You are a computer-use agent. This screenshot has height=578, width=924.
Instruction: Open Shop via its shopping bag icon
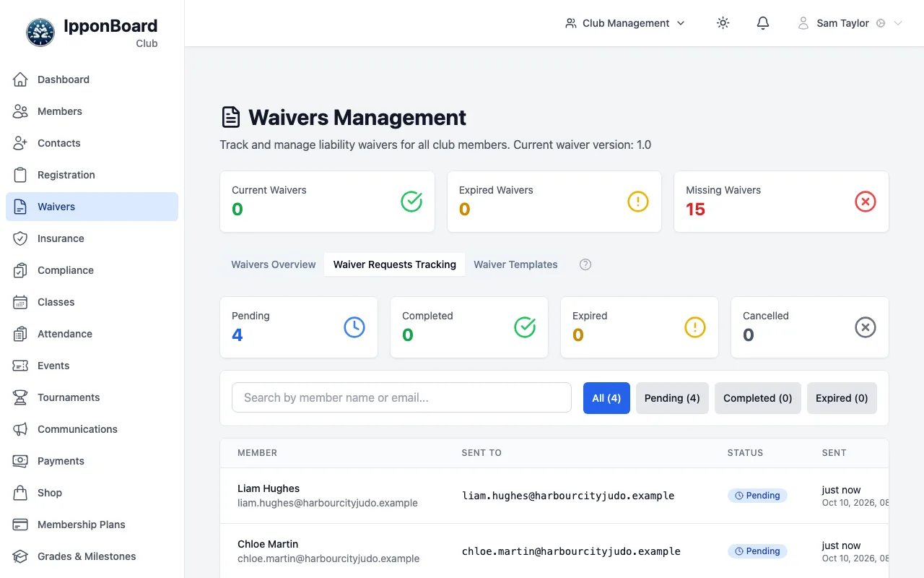click(x=20, y=493)
